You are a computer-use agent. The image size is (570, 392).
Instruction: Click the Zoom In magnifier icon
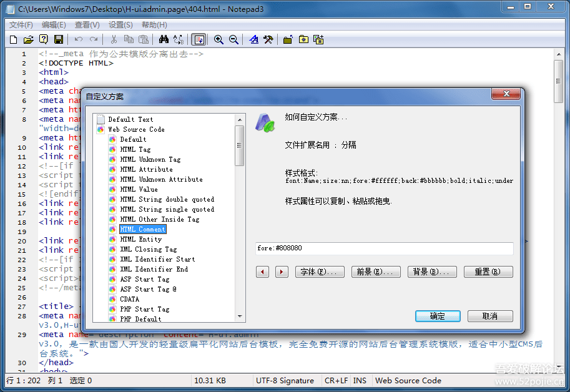tap(219, 39)
